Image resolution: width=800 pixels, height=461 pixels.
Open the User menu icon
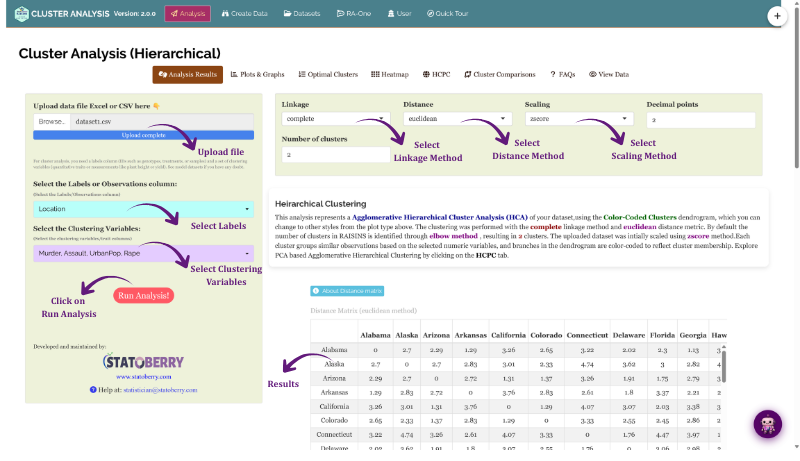coord(391,14)
